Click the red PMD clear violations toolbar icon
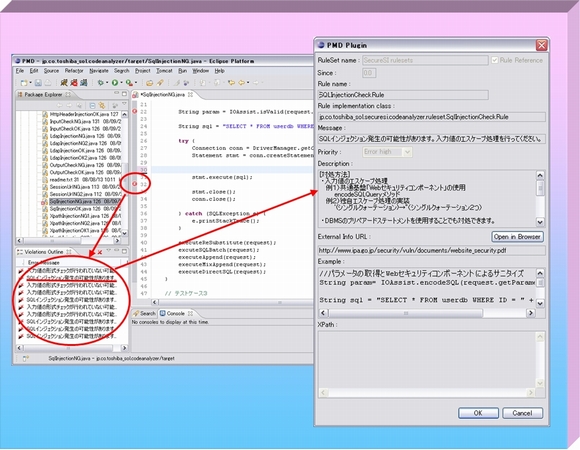 [74, 82]
